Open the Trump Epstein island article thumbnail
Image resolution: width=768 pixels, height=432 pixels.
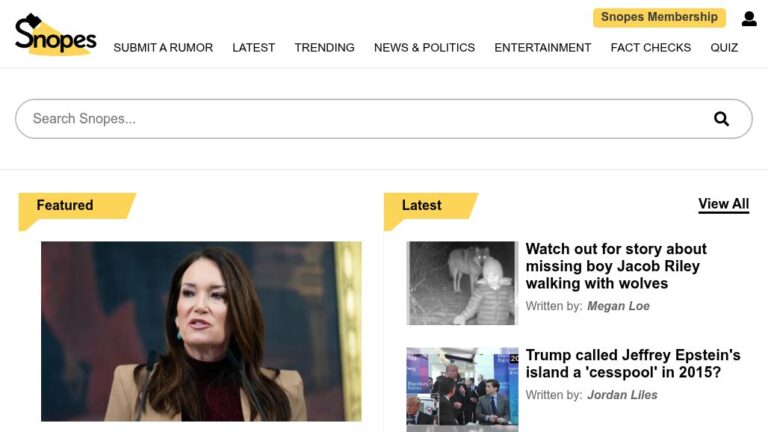pos(462,388)
